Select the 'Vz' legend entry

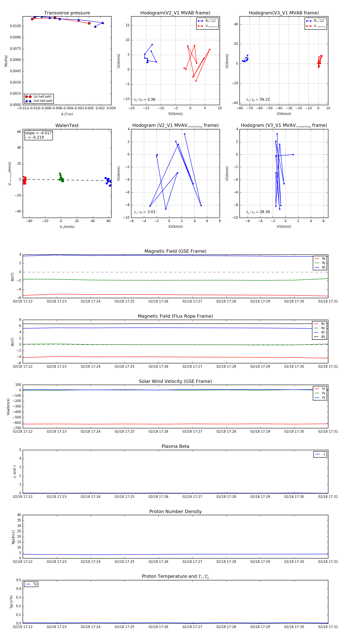[320, 398]
